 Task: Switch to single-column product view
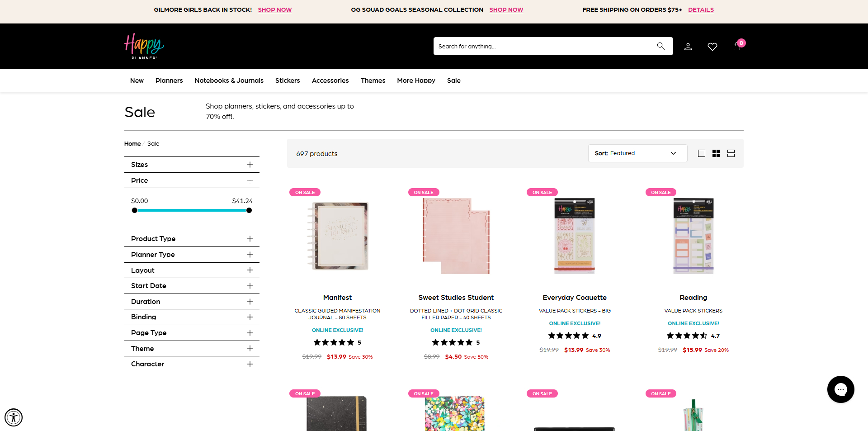[702, 153]
